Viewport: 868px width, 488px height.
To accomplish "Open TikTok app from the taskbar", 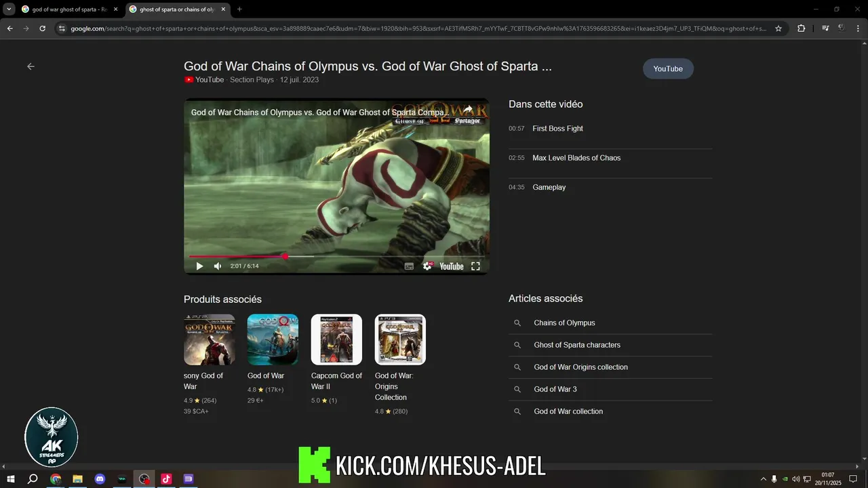I will coord(166,479).
